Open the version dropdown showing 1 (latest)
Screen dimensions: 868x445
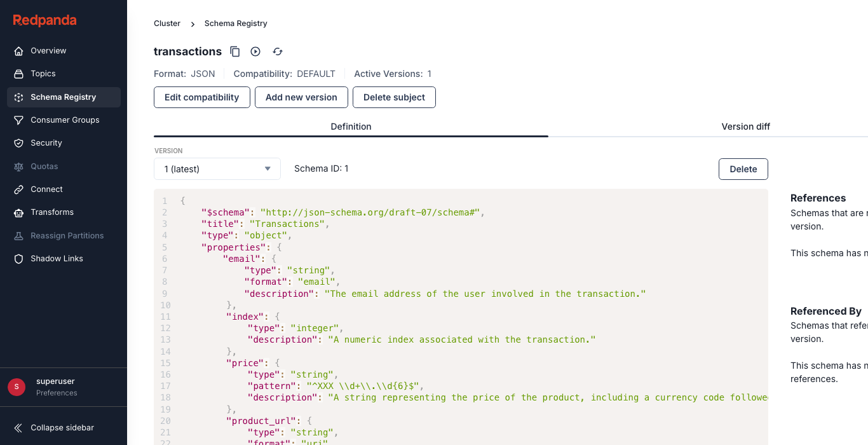coord(217,169)
